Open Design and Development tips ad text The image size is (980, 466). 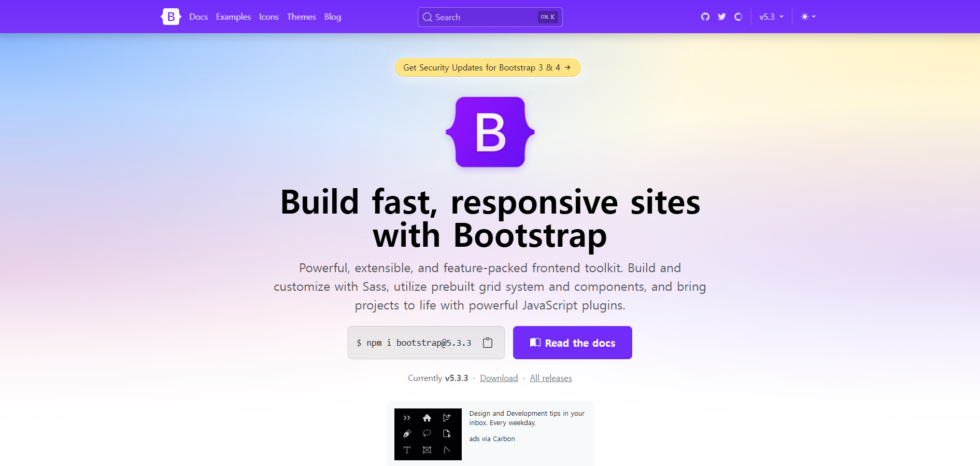point(527,418)
